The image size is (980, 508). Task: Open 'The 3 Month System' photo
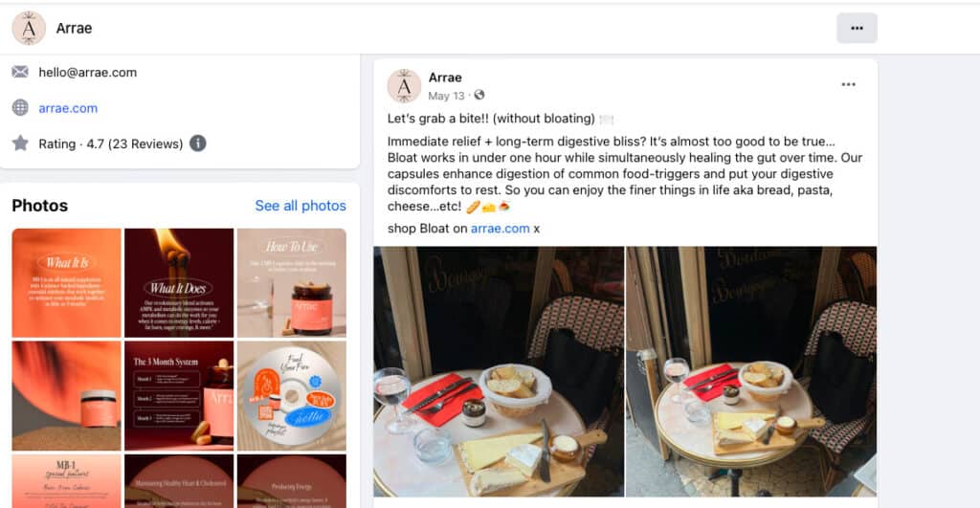pos(179,395)
